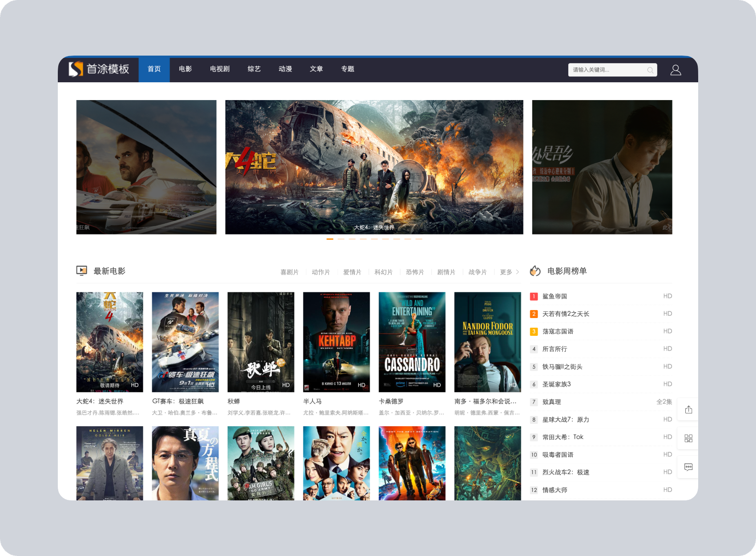The image size is (756, 556).
Task: Open the 真夏の方程式 poster
Action: 185,463
